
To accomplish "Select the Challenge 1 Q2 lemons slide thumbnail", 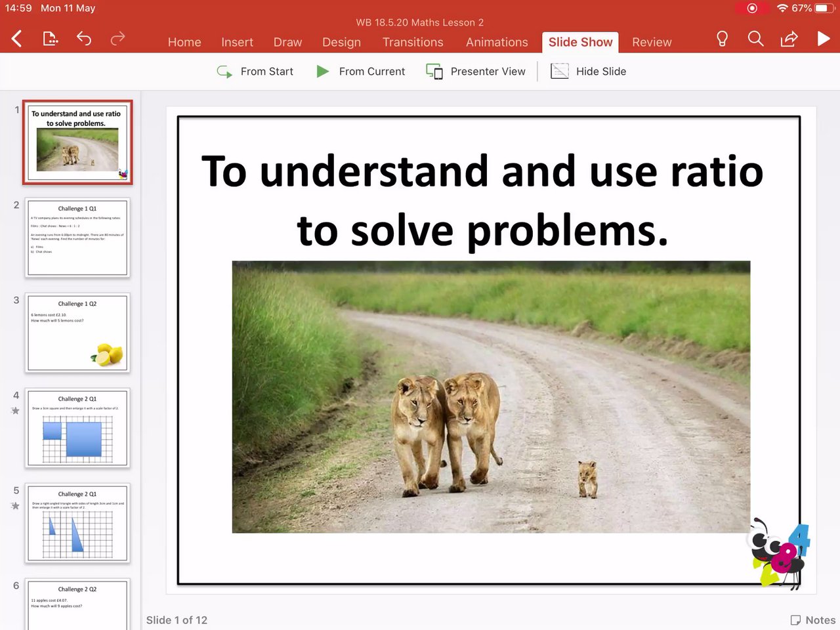I will 77,333.
